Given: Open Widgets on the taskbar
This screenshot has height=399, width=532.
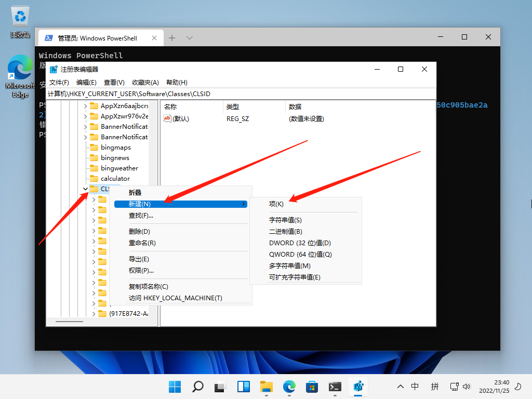Looking at the screenshot, I should [244, 387].
